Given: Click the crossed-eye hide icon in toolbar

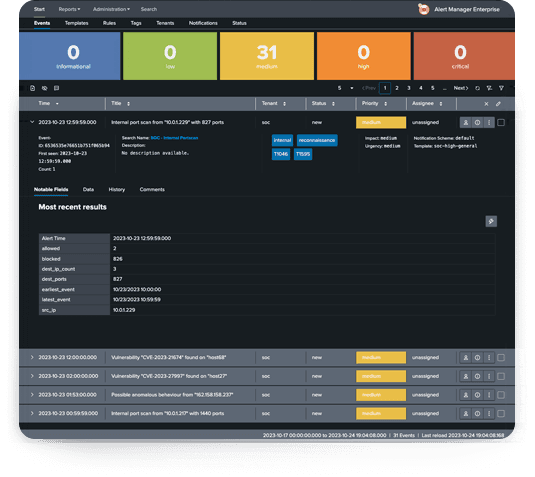Looking at the screenshot, I should (44, 88).
